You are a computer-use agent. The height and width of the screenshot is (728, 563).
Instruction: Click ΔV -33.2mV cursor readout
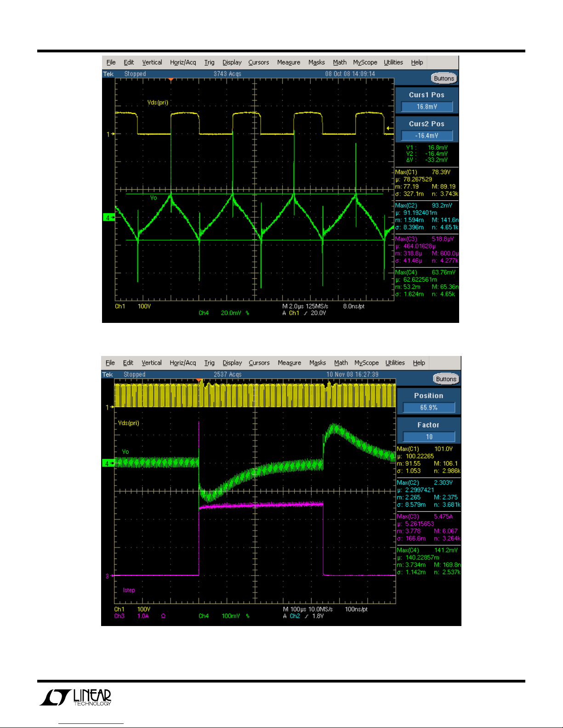point(427,160)
